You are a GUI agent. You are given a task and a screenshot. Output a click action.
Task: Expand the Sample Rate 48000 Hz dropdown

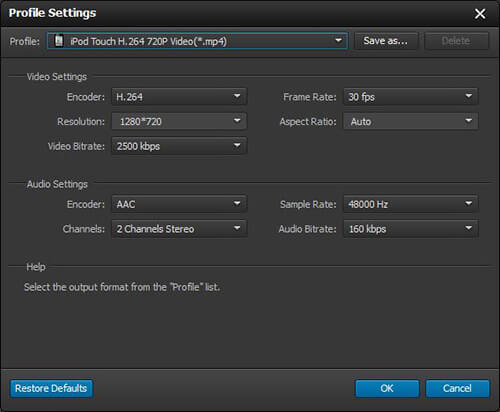(411, 204)
